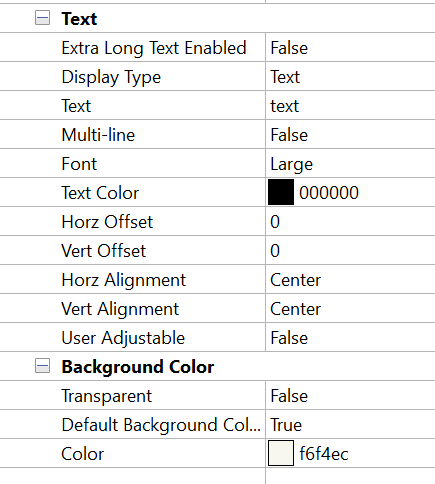Click the 000000 text color hex value
The width and height of the screenshot is (435, 484).
coord(329,192)
